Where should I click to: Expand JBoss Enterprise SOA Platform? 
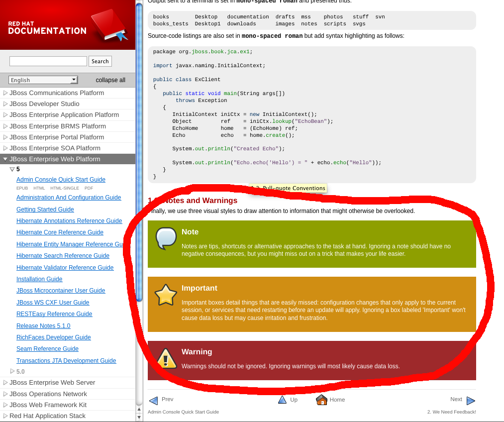5,148
